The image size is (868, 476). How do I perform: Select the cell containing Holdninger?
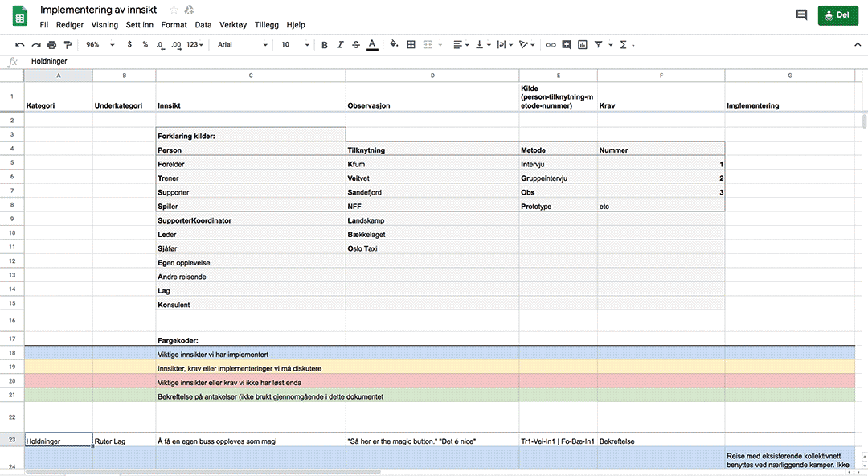tap(58, 440)
